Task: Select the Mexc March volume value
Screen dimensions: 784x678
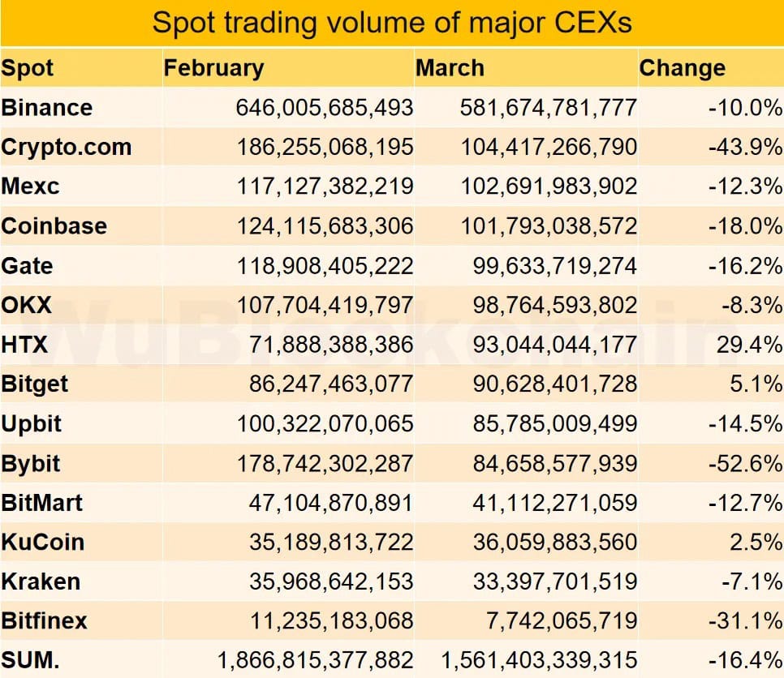Action: (549, 187)
